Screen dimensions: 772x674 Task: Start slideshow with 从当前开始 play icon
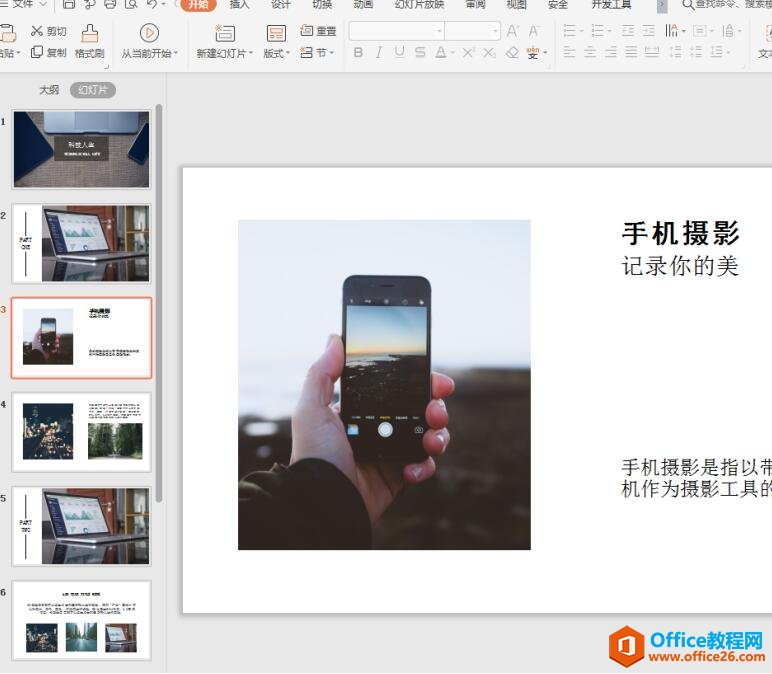pos(149,33)
